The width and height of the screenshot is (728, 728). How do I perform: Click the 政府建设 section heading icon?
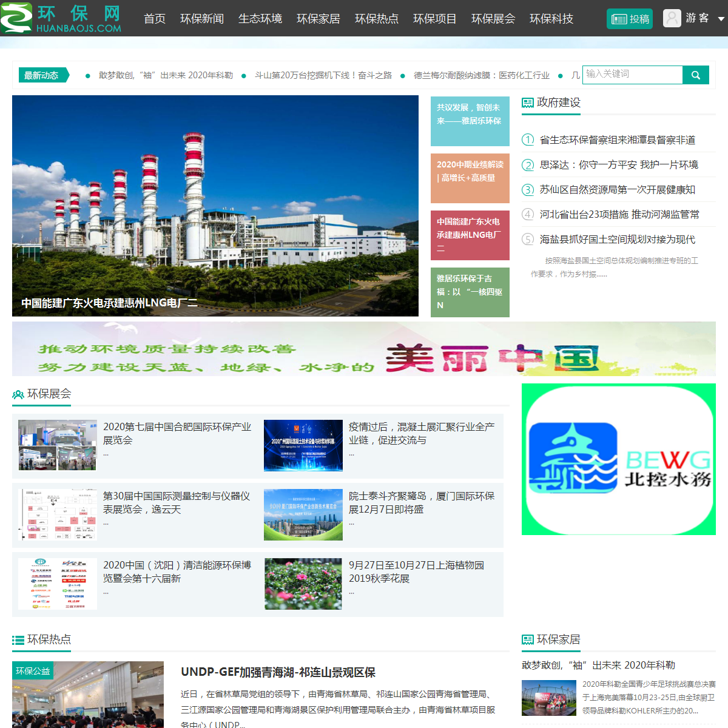[x=528, y=103]
